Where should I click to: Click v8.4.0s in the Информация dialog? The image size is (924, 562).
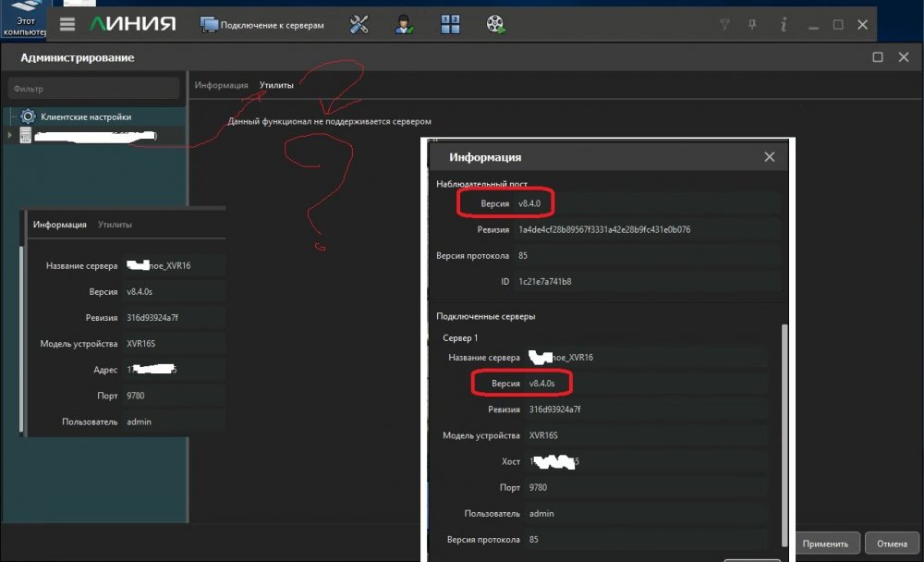coord(541,384)
